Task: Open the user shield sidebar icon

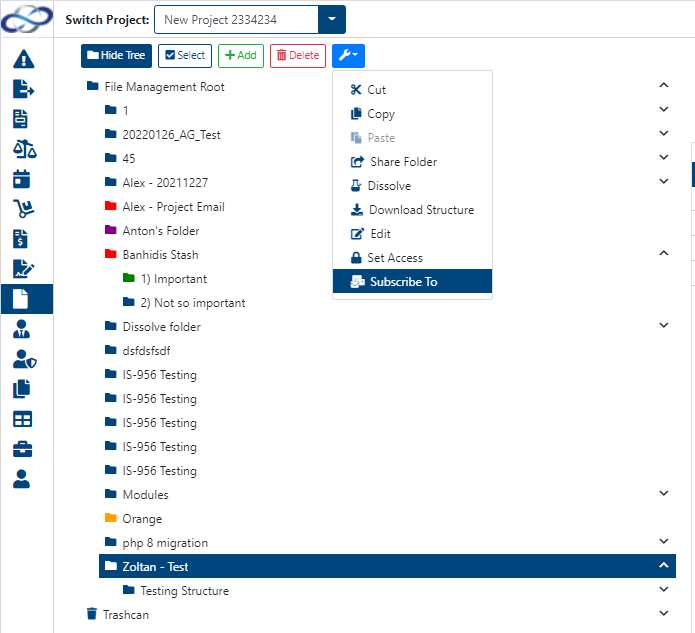Action: [x=25, y=359]
